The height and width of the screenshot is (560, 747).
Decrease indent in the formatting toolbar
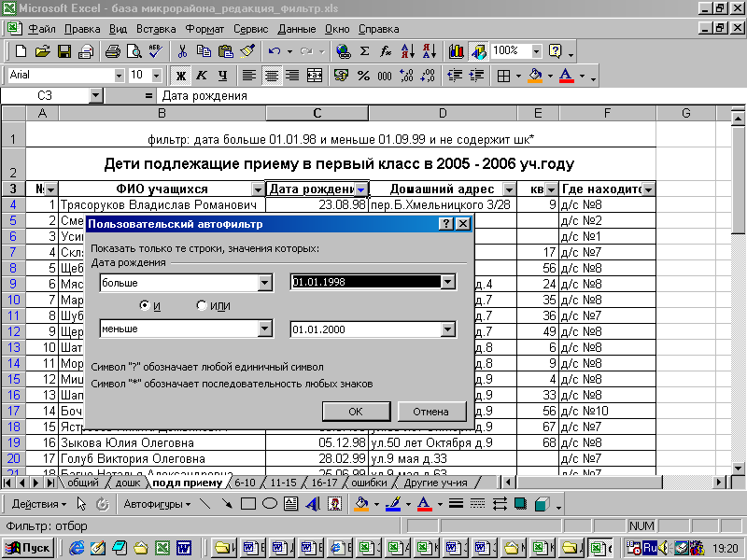pyautogui.click(x=455, y=76)
